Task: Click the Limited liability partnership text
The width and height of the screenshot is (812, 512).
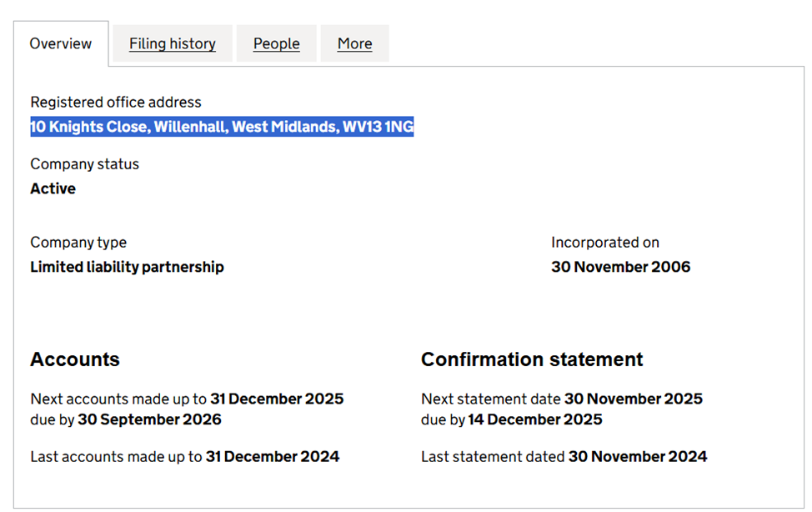Action: [127, 267]
